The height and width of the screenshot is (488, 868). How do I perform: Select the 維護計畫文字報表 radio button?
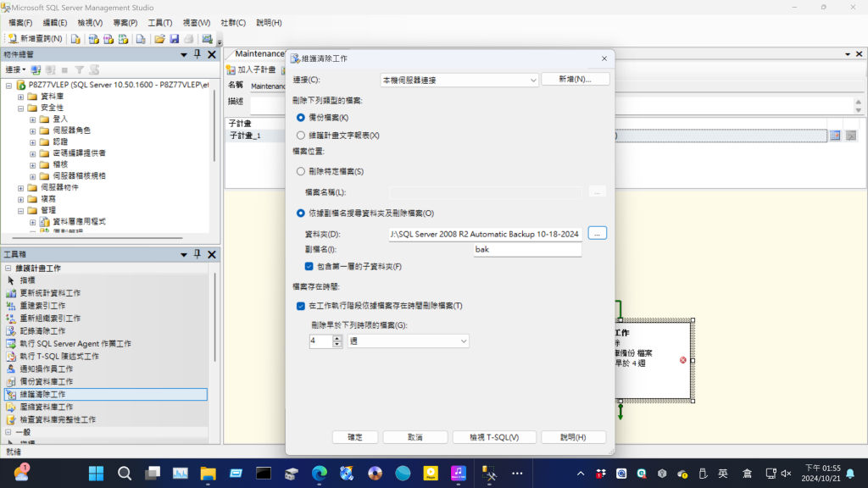click(x=301, y=135)
